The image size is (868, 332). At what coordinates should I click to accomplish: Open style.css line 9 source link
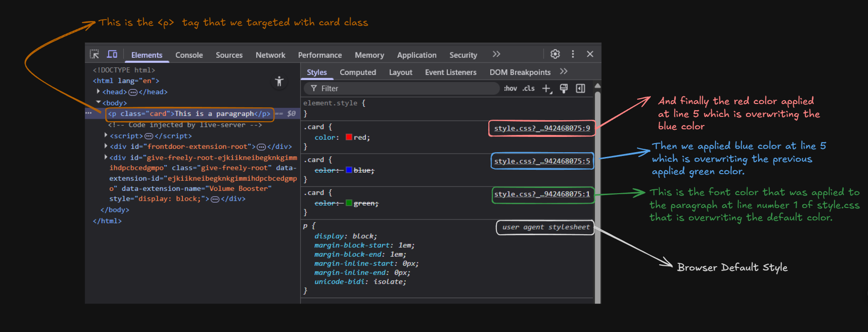(542, 128)
